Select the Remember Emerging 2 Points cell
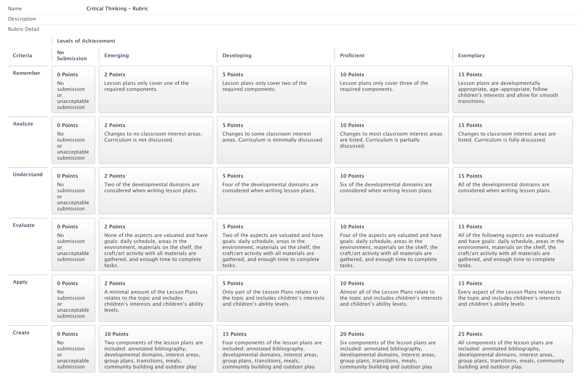This screenshot has height=382, width=588. coord(156,89)
